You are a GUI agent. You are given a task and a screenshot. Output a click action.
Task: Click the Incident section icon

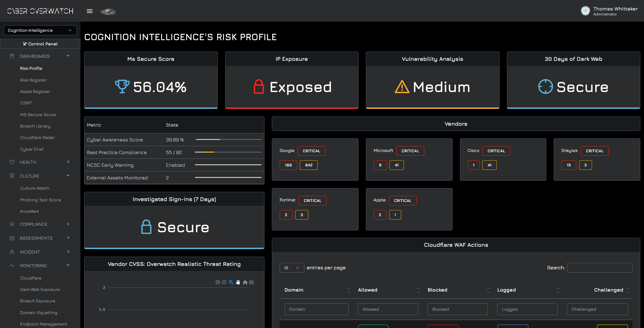12,252
